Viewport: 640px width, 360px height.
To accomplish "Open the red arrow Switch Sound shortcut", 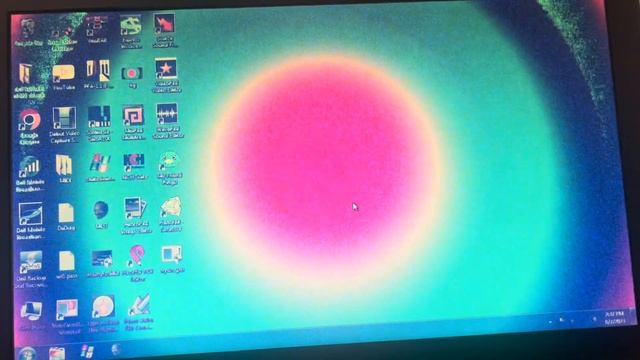I will point(164,31).
